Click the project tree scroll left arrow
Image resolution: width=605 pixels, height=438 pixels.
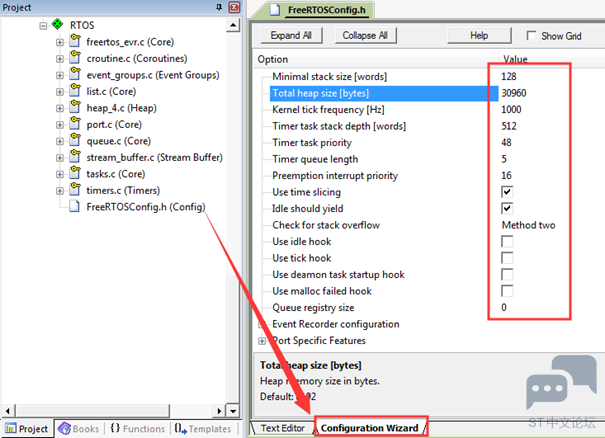[x=8, y=411]
